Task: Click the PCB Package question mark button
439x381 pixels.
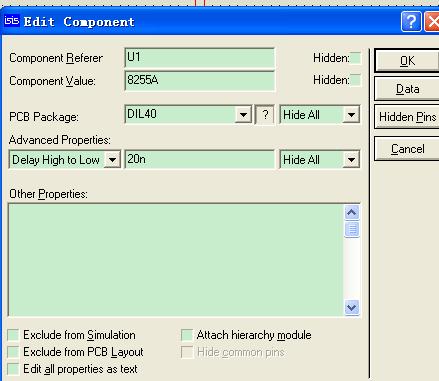Action: click(265, 115)
